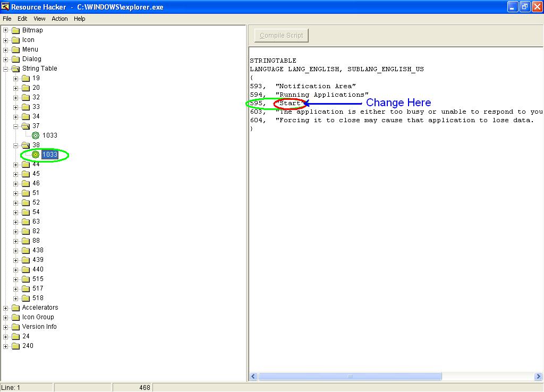The height and width of the screenshot is (392, 544).
Task: Select the Dialog folder icon
Action: [x=15, y=59]
